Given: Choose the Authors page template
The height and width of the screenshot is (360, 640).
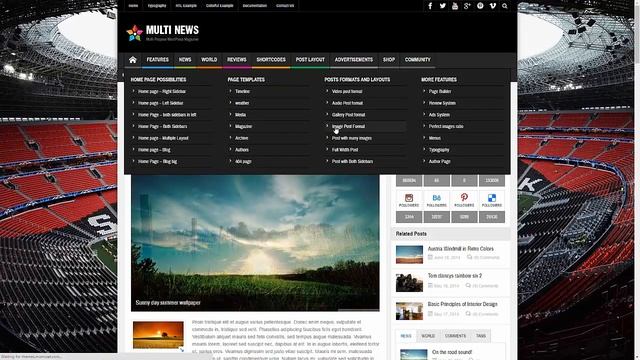Looking at the screenshot, I should click(242, 150).
